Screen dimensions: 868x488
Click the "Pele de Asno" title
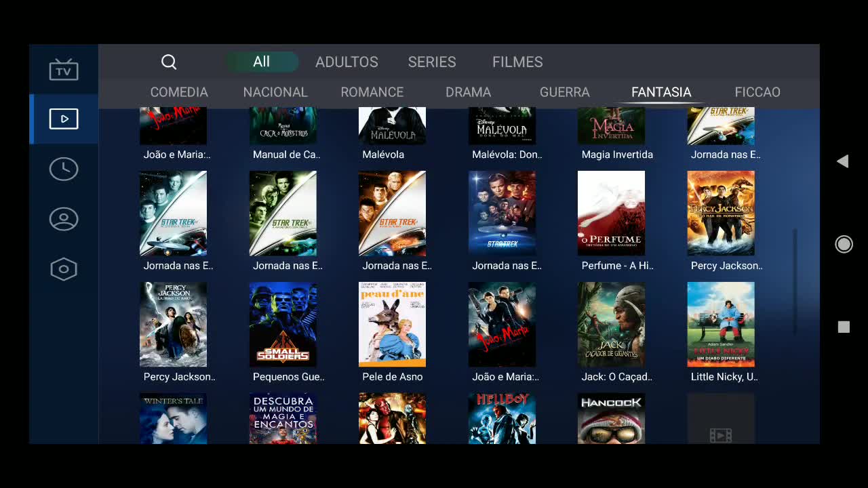[x=392, y=377]
